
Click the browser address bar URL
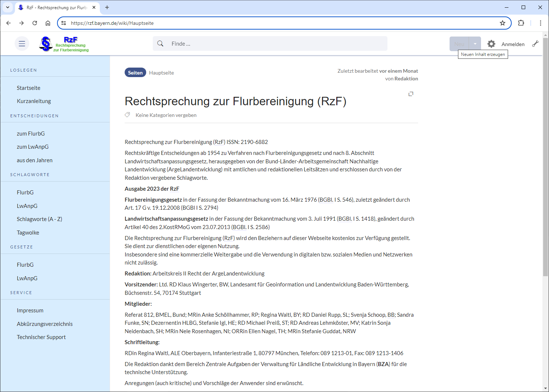point(112,23)
